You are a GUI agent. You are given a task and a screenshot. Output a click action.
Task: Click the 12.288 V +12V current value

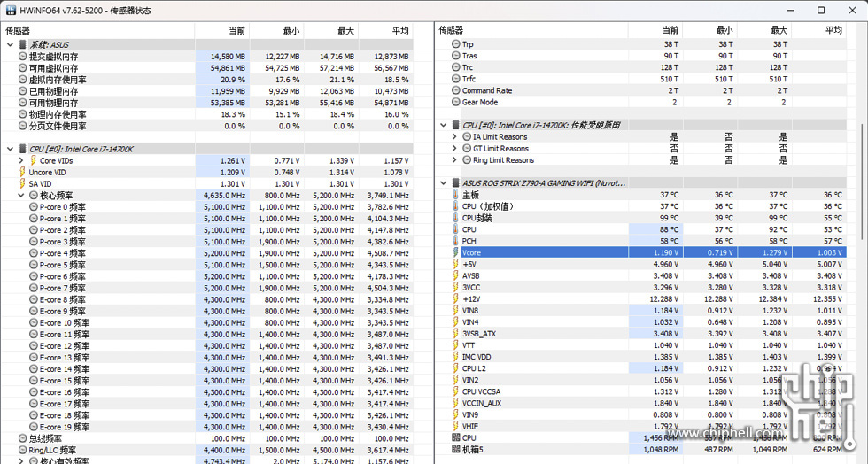click(655, 299)
